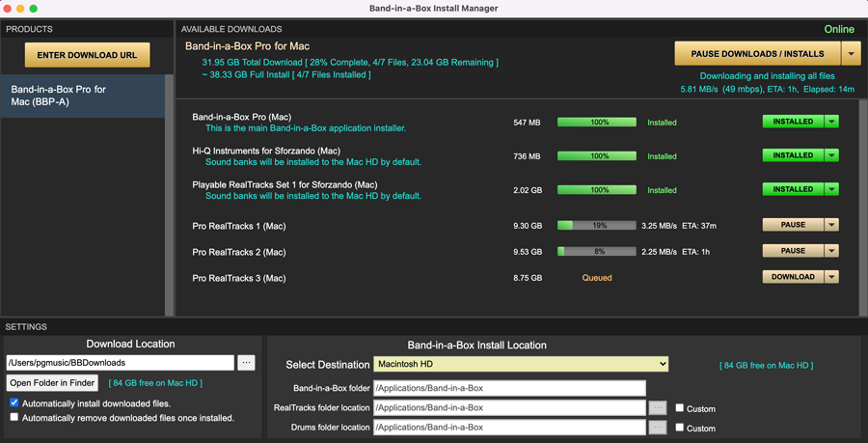Click INSTALLED button for Playable RealTracks Set 1
The height and width of the screenshot is (443, 868).
click(793, 189)
